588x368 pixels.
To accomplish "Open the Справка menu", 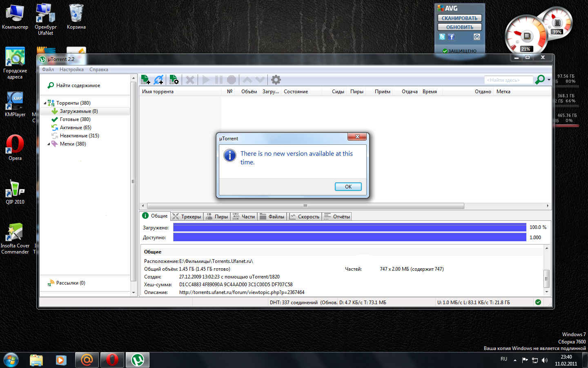I will tap(99, 70).
